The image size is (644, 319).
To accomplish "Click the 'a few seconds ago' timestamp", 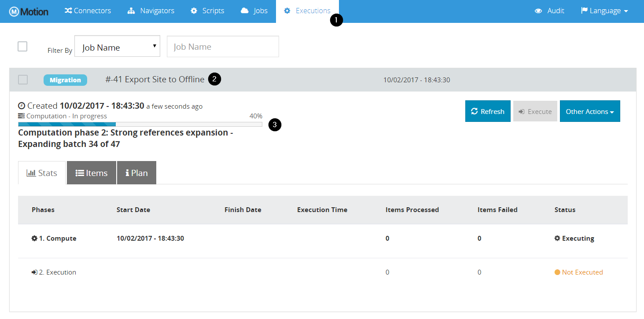I will click(x=174, y=106).
